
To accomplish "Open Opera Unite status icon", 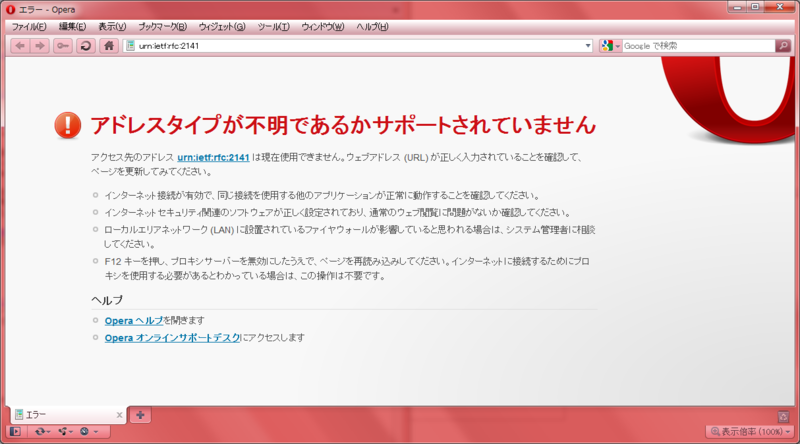I will click(x=63, y=432).
